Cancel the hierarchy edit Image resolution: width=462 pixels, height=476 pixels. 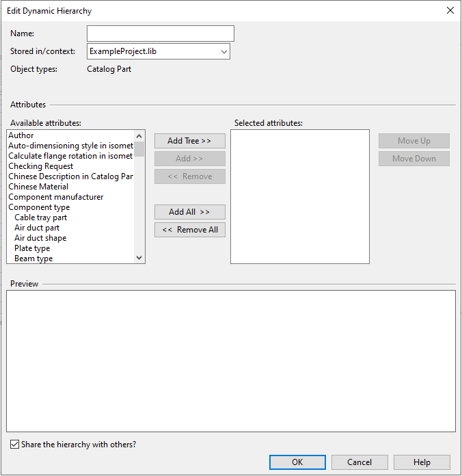point(359,462)
